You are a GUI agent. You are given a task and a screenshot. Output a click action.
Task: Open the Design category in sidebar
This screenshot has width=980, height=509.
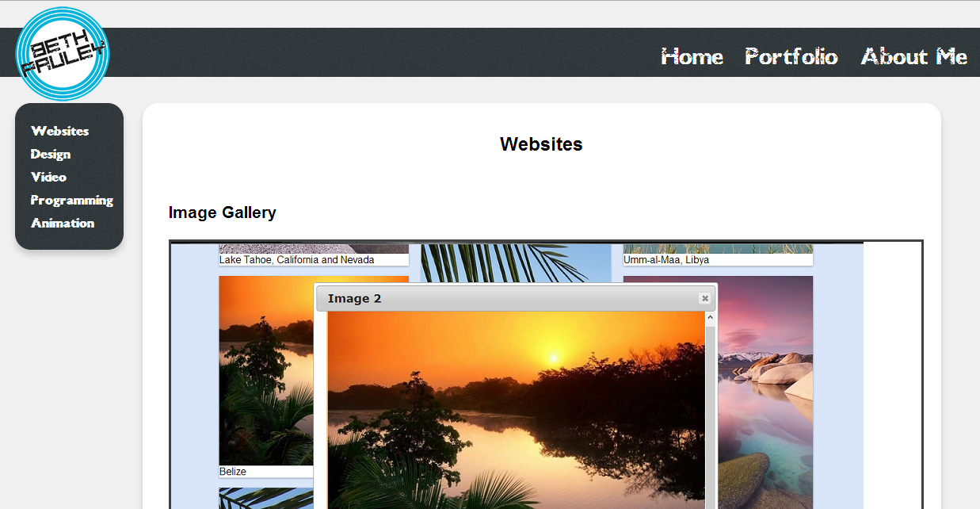(x=51, y=154)
